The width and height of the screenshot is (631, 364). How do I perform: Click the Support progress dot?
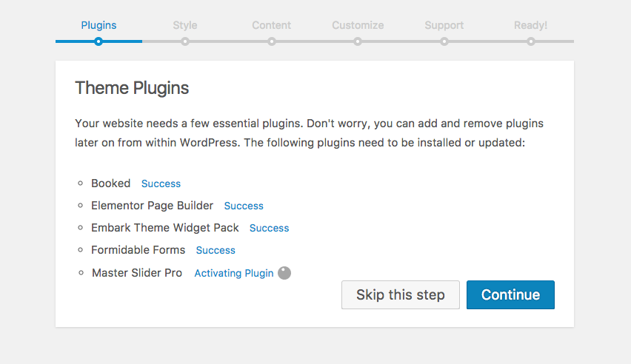click(444, 41)
